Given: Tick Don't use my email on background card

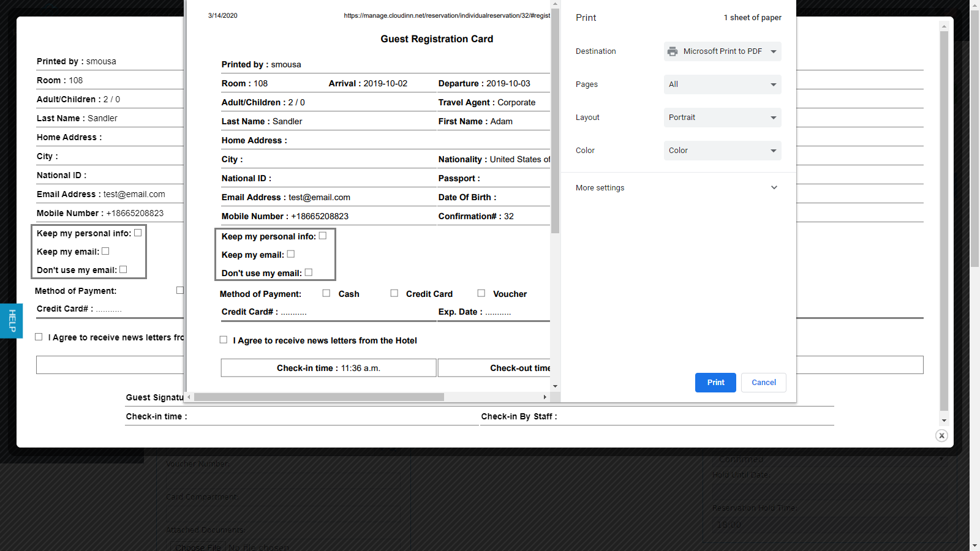Looking at the screenshot, I should (x=123, y=269).
